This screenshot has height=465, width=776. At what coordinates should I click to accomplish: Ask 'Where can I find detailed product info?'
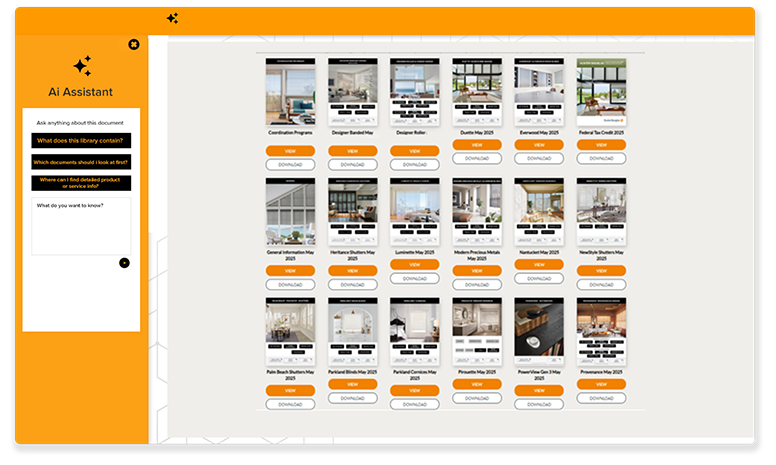81,183
